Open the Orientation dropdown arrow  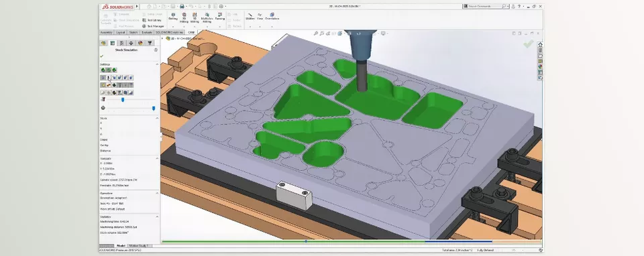point(272,27)
